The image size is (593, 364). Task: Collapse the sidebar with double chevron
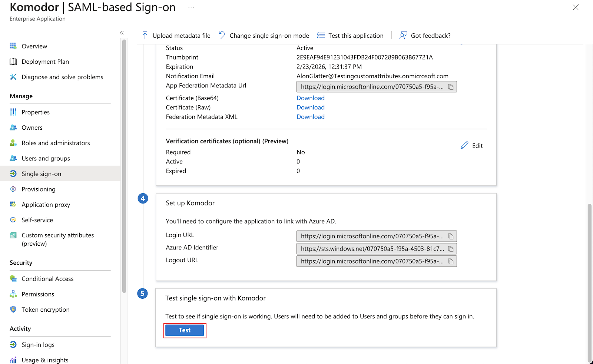tap(122, 33)
